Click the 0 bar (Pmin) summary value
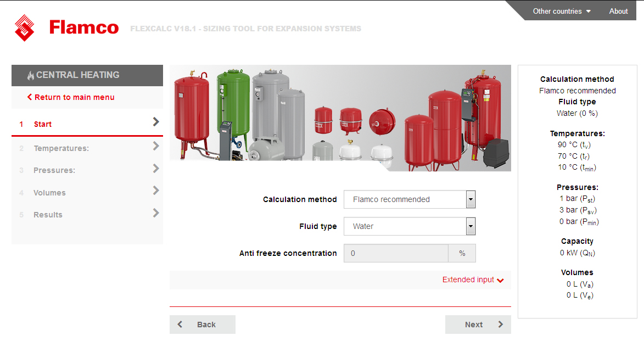The width and height of the screenshot is (644, 341). coord(579,222)
